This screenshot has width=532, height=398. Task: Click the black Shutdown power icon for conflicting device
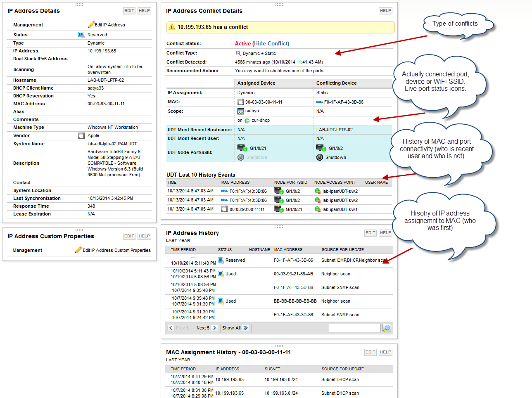point(320,157)
